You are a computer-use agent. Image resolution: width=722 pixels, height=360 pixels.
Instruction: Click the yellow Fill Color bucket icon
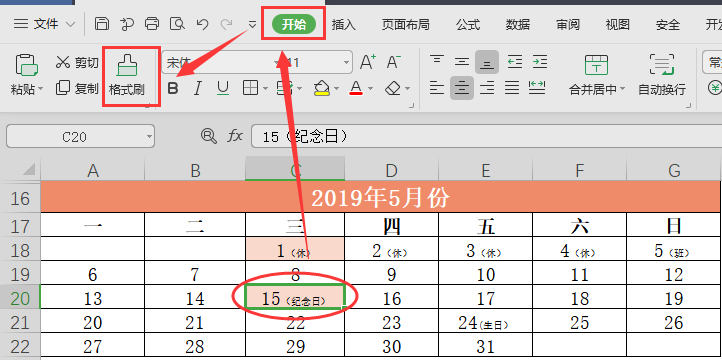(321, 88)
